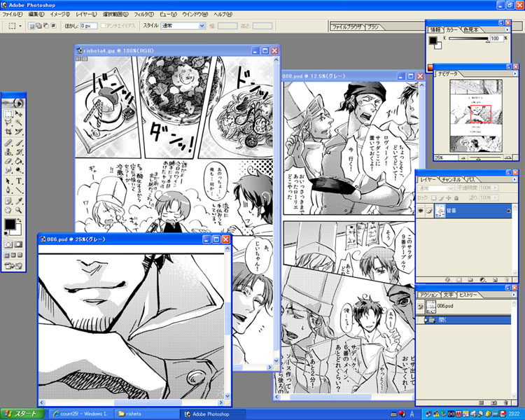Select the Clone Stamp tool
Viewport: 525px width, 420px height.
coord(8,152)
